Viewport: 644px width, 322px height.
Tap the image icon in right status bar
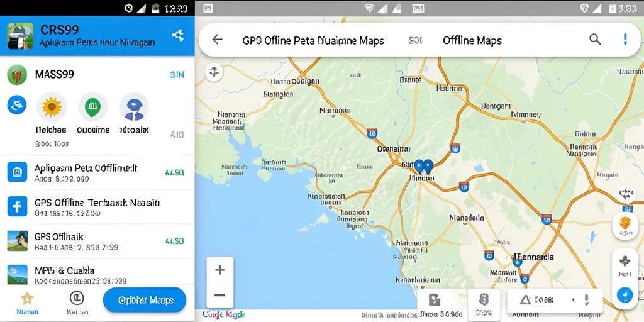coord(208,8)
